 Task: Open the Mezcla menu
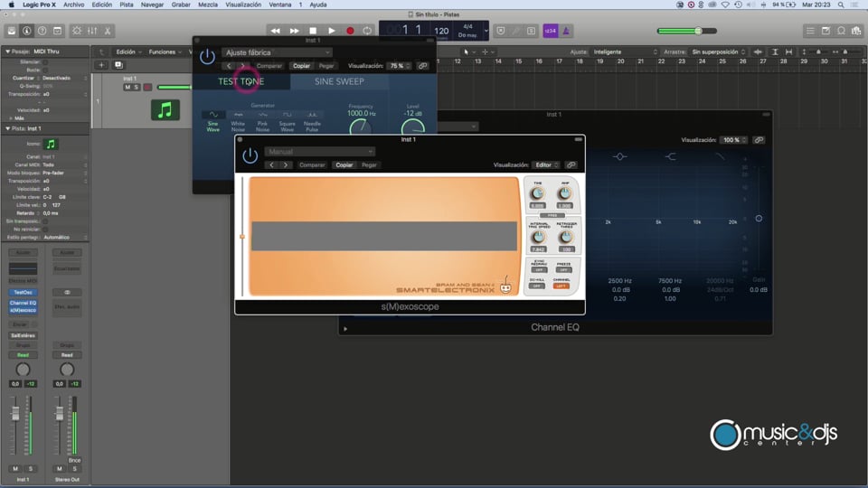pyautogui.click(x=208, y=5)
